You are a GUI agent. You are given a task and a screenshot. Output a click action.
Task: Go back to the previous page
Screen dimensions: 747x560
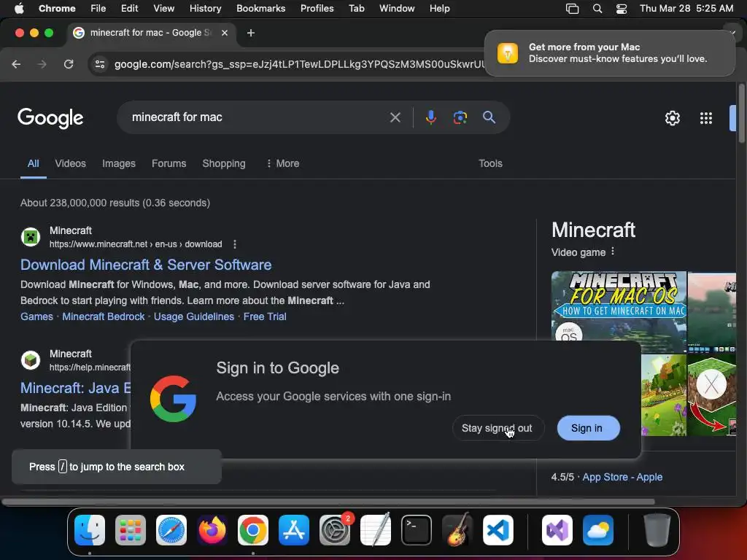[16, 64]
